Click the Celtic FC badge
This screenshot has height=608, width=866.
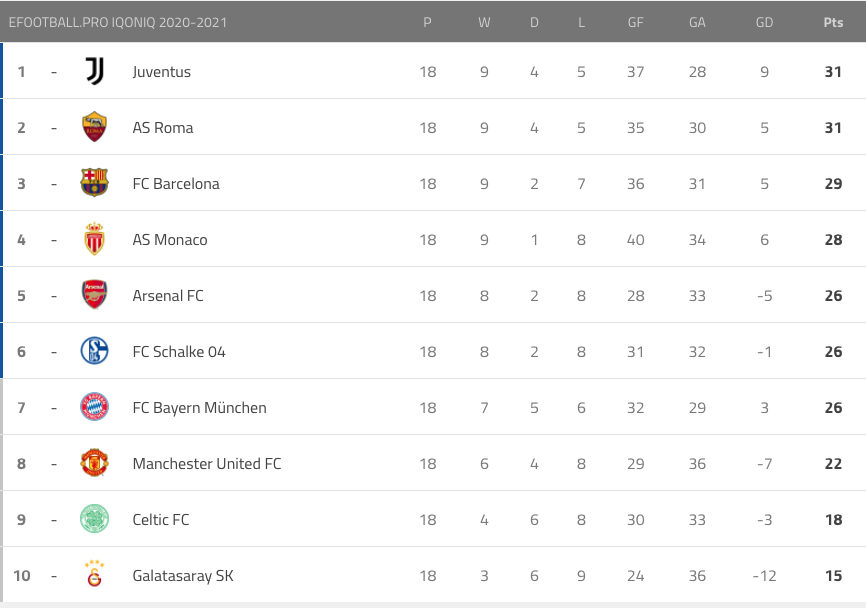tap(94, 519)
